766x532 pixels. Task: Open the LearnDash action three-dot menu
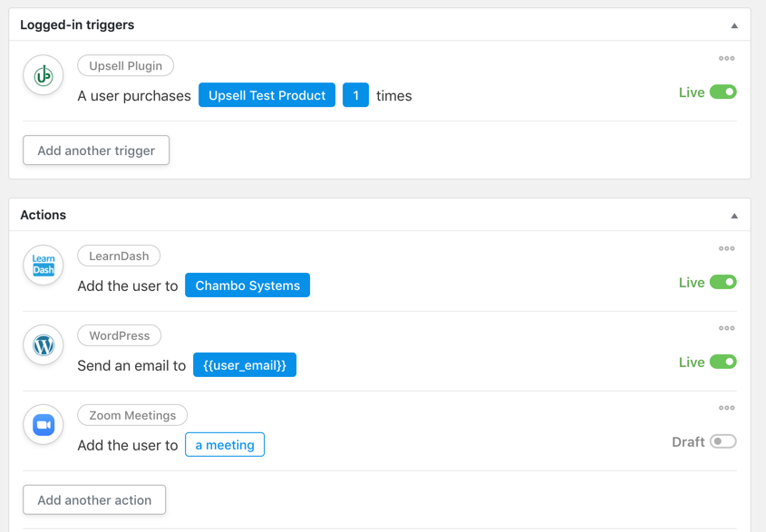tap(726, 248)
